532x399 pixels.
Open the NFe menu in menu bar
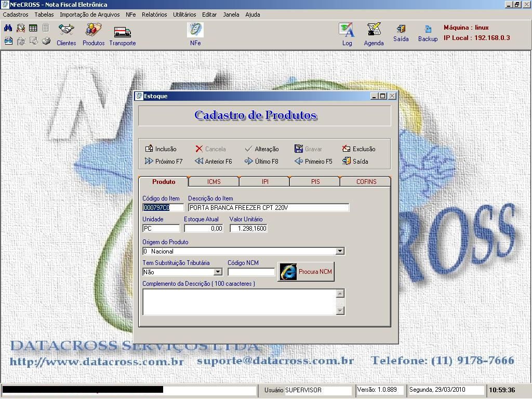click(x=130, y=15)
